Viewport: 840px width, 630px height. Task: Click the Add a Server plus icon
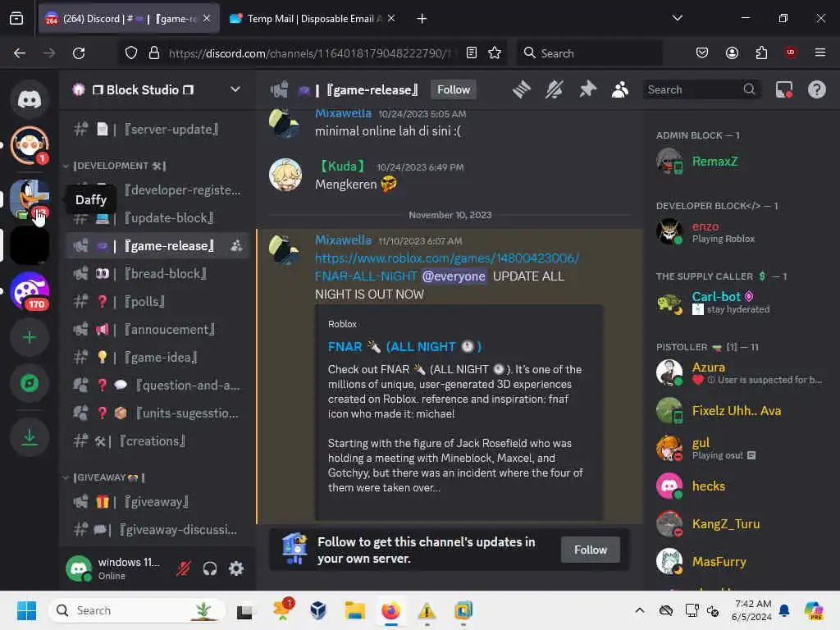tap(30, 337)
